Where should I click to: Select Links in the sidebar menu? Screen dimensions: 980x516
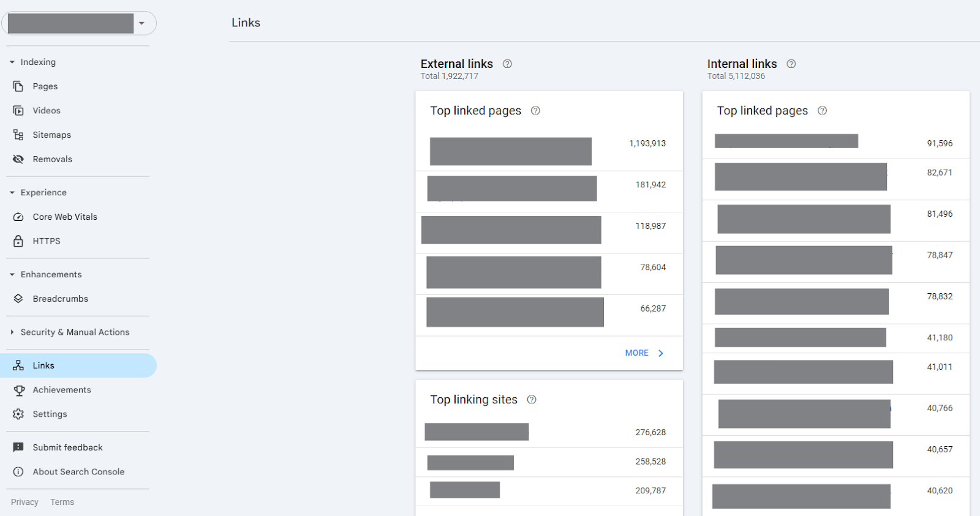point(43,365)
